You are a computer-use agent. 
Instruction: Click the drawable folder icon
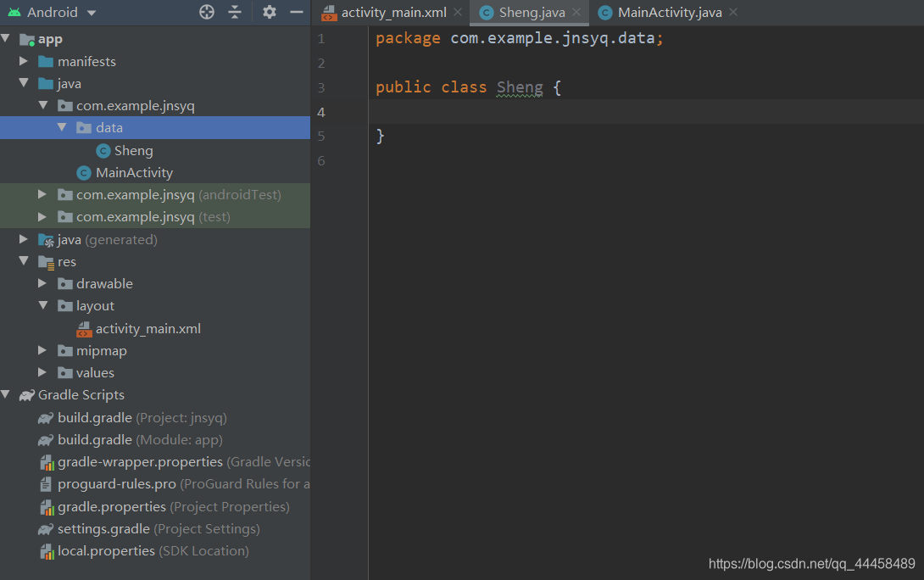click(65, 283)
